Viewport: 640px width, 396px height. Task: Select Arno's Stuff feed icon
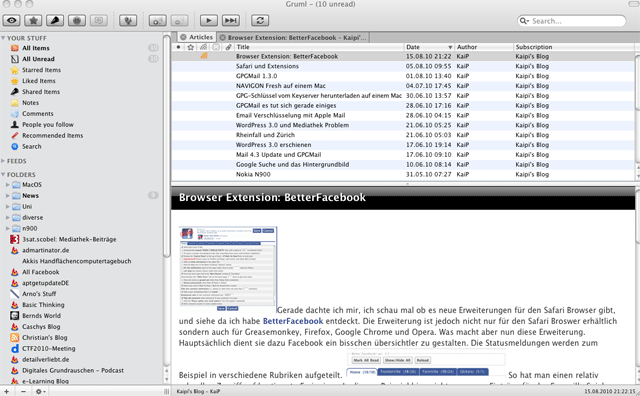(15, 294)
